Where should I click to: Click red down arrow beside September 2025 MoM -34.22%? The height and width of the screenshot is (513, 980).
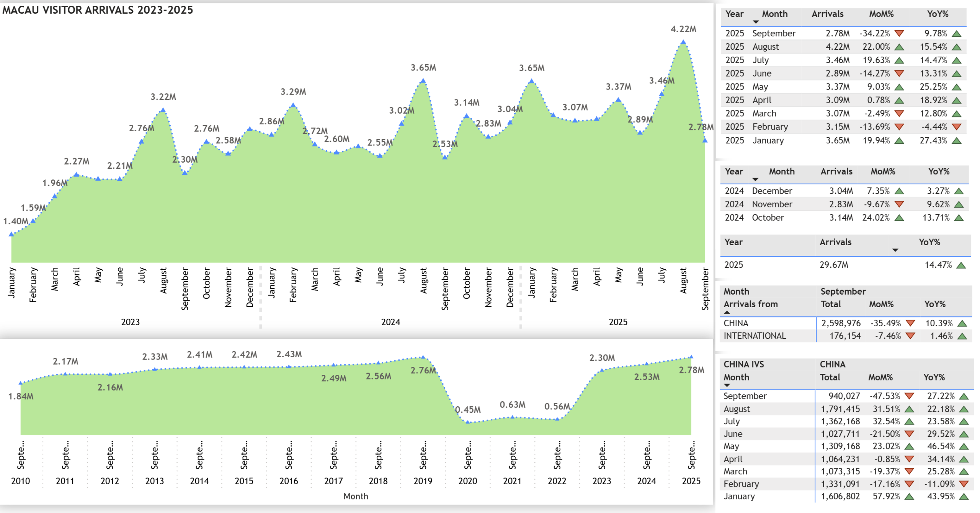(x=899, y=33)
